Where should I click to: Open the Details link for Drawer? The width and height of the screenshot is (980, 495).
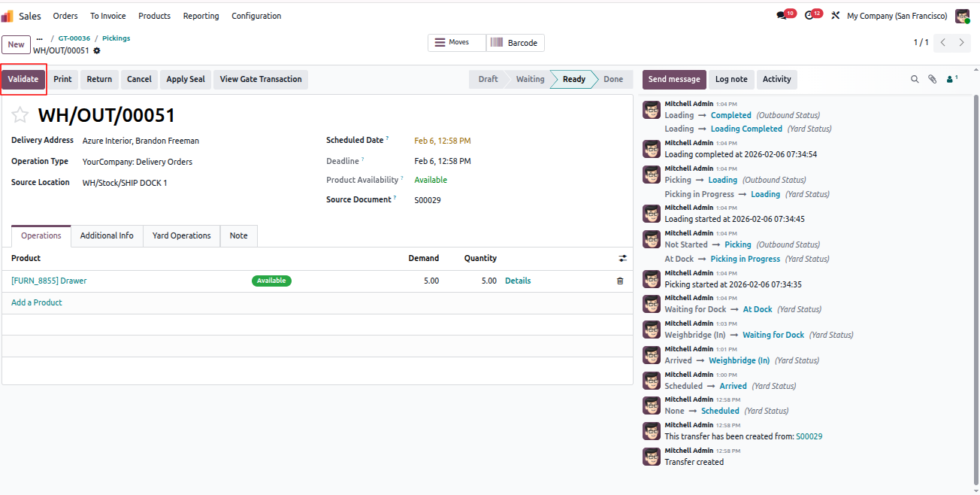pyautogui.click(x=518, y=281)
